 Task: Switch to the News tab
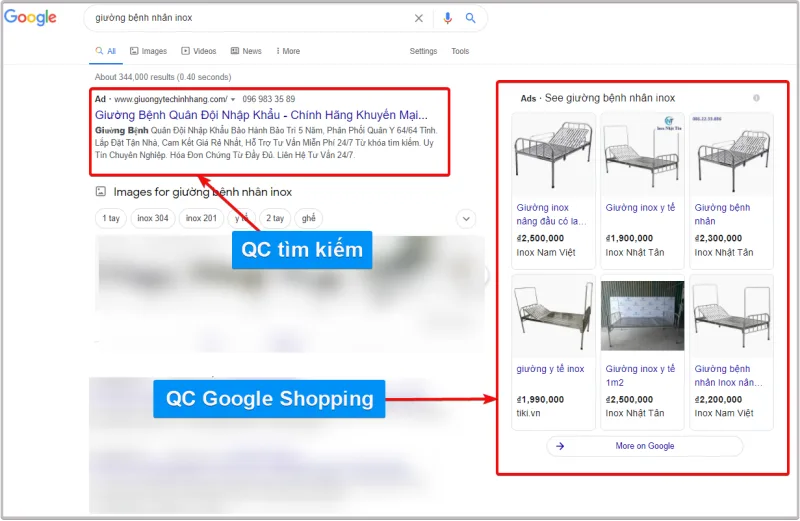246,51
